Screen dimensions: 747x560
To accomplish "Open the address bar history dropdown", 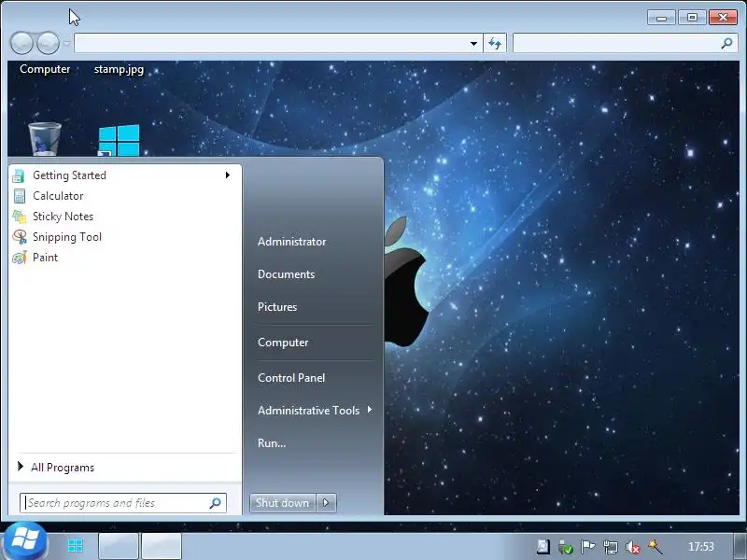I will (473, 43).
